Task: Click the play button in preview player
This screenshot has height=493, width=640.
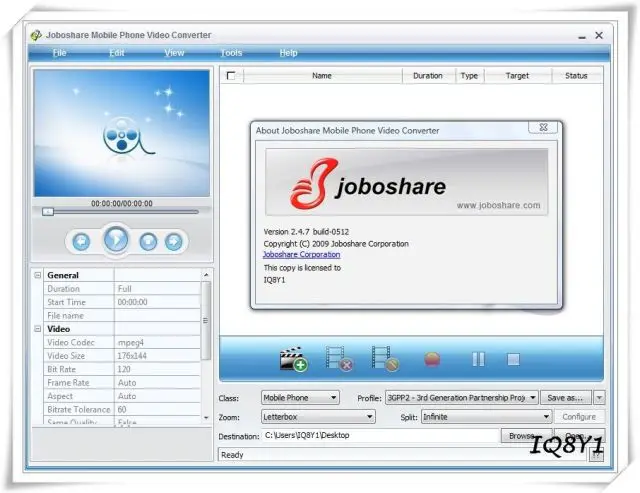Action: tap(116, 240)
